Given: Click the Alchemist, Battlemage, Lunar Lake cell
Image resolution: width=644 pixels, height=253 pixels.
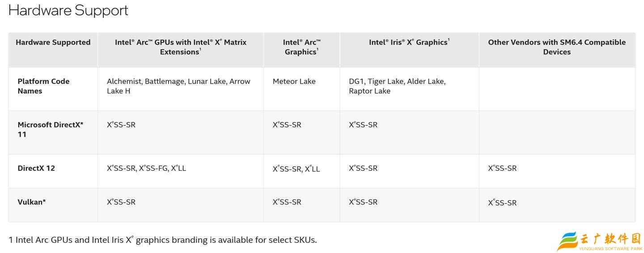Looking at the screenshot, I should tap(178, 86).
